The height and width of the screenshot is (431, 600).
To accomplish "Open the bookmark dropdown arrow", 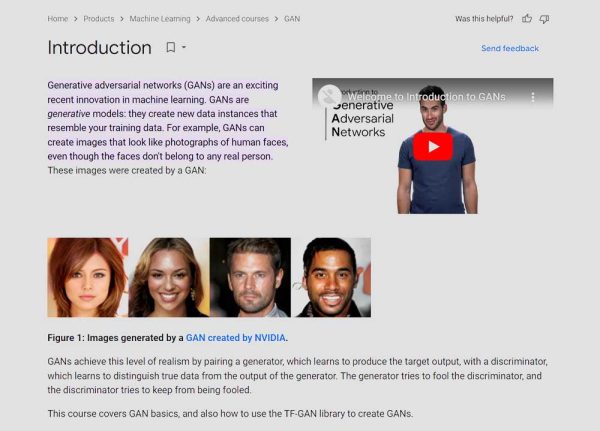I will [184, 47].
